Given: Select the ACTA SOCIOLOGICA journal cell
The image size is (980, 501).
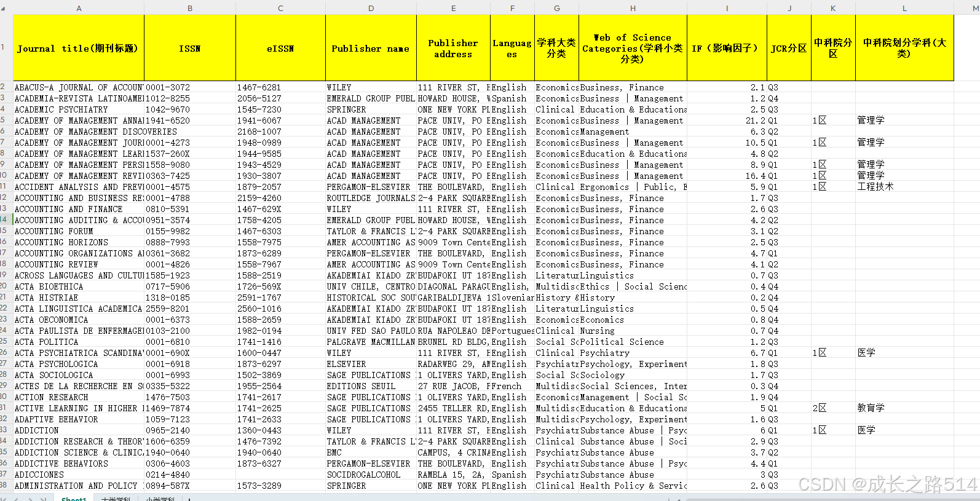Looking at the screenshot, I should click(x=79, y=375).
